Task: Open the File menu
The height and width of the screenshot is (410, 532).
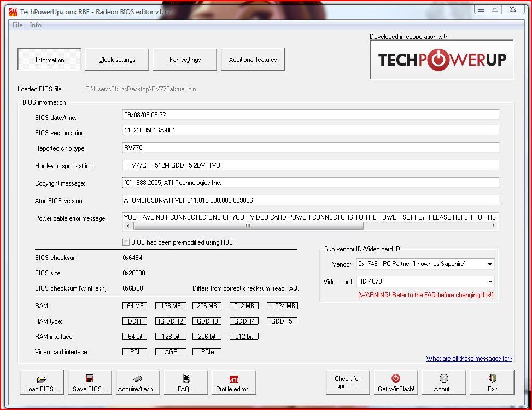Action: pos(17,25)
